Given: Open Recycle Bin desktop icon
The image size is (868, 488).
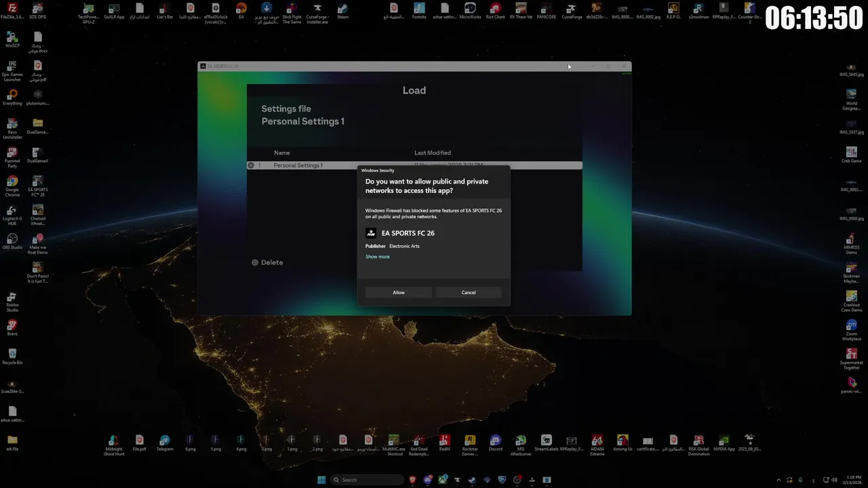Looking at the screenshot, I should [x=12, y=357].
